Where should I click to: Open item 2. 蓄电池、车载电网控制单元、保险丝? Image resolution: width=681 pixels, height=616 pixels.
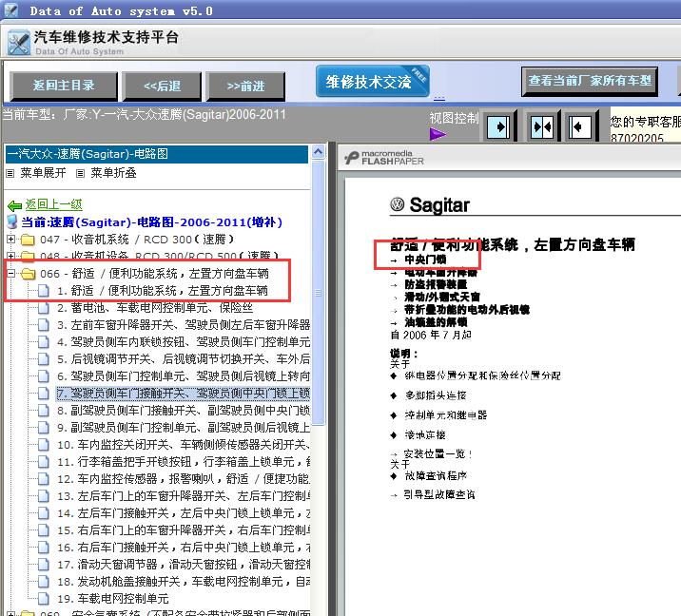click(155, 308)
